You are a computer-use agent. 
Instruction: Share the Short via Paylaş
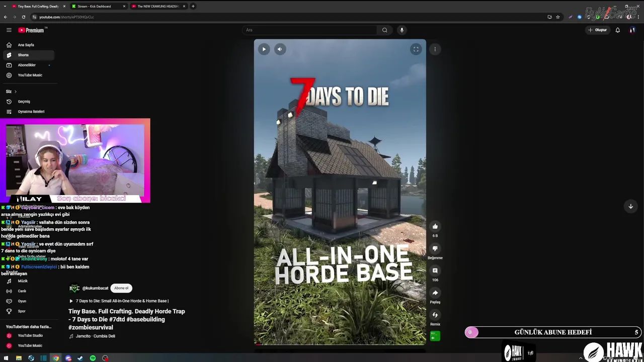click(435, 293)
